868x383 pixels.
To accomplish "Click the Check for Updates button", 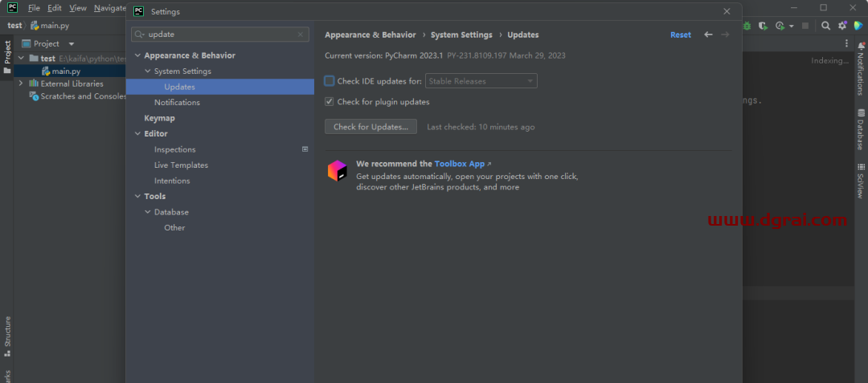I will pyautogui.click(x=371, y=127).
